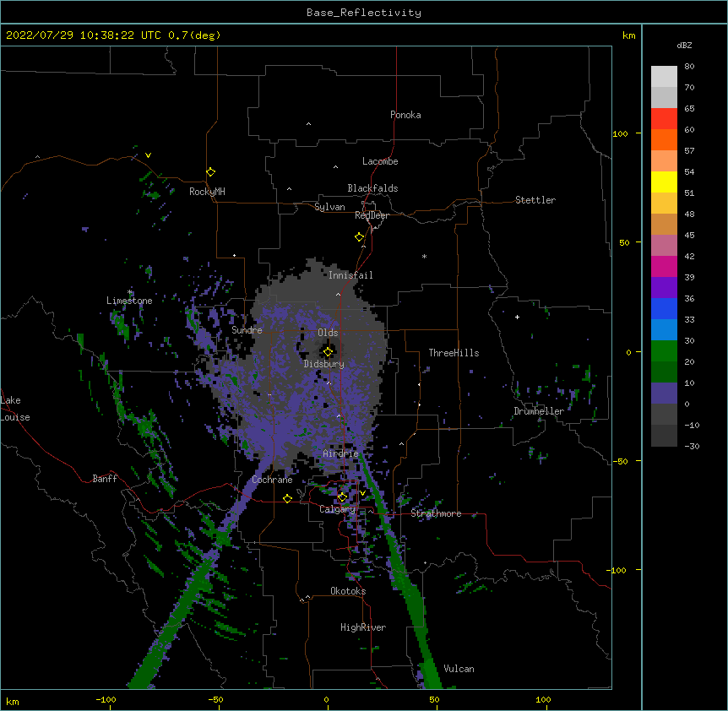728x711 pixels.
Task: Click the Limestone map label
Action: 129,301
